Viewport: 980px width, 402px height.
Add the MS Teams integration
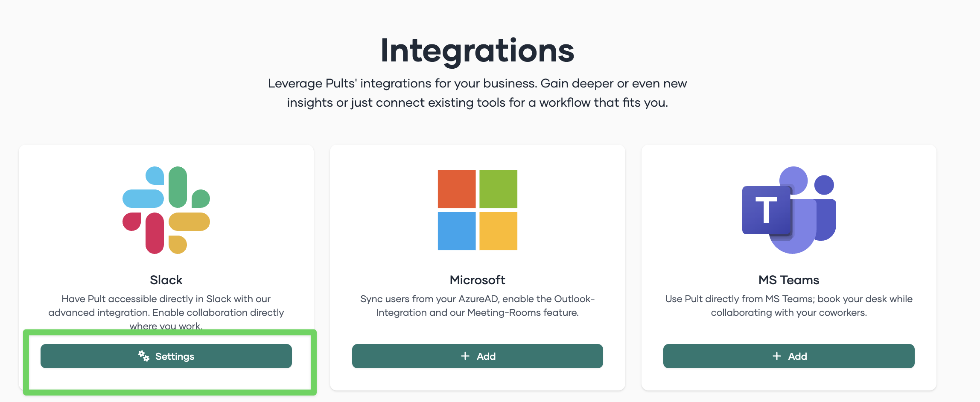tap(789, 356)
